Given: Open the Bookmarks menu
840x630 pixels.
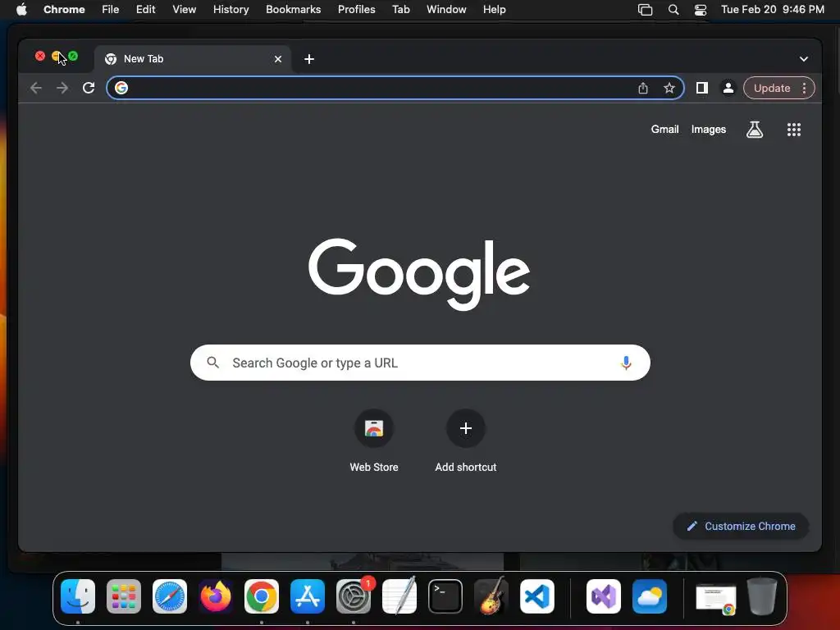Looking at the screenshot, I should tap(293, 10).
